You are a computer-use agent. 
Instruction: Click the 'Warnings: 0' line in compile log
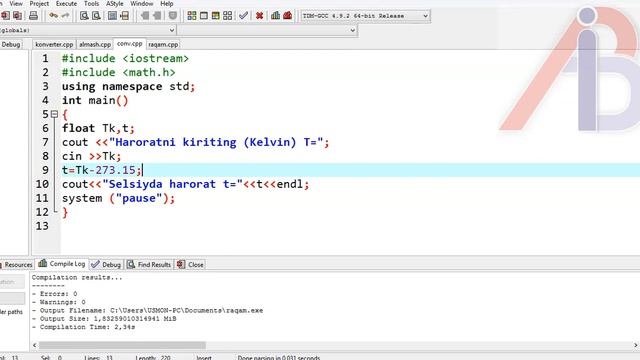(x=58, y=302)
